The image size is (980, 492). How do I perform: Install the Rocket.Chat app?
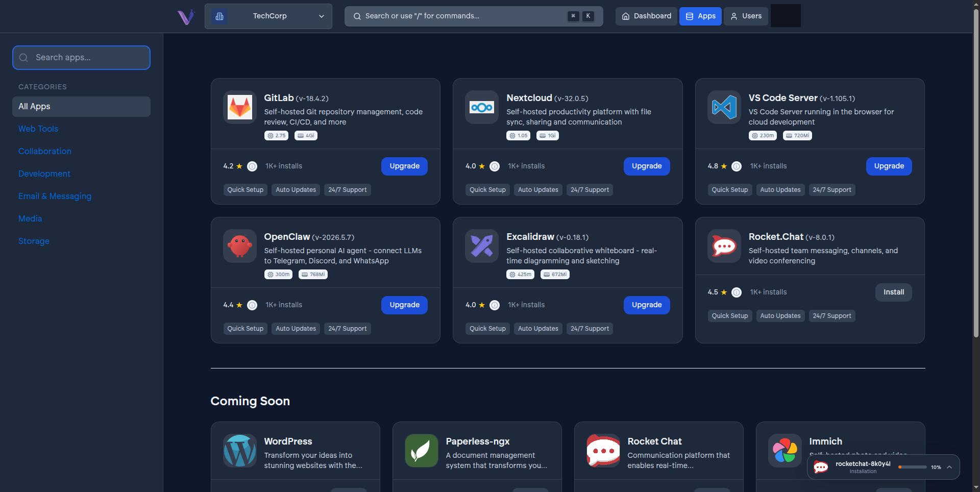[x=894, y=292]
